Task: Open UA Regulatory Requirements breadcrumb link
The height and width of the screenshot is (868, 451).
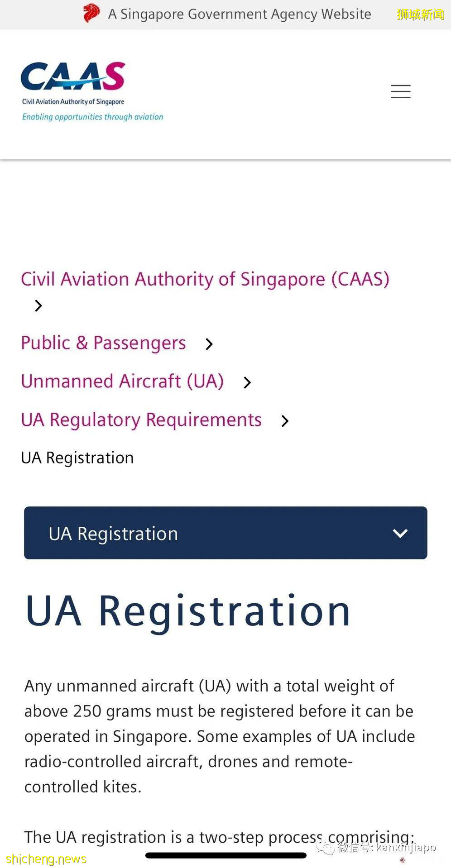Action: [141, 420]
